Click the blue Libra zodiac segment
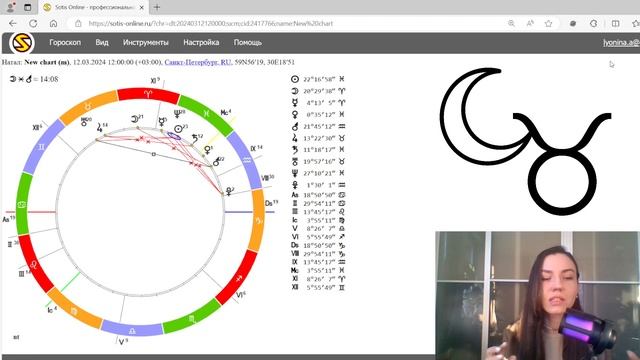640x360 pixels. [x=132, y=329]
